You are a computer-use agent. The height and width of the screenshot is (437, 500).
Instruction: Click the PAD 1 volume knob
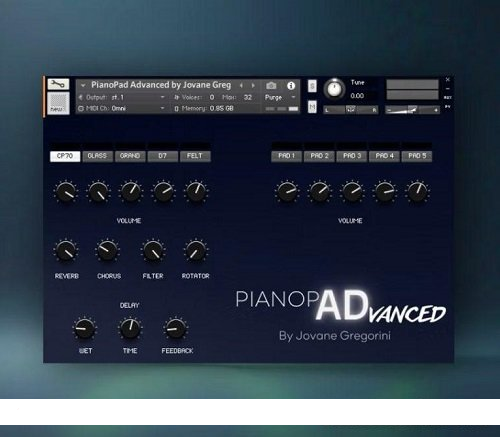point(287,192)
